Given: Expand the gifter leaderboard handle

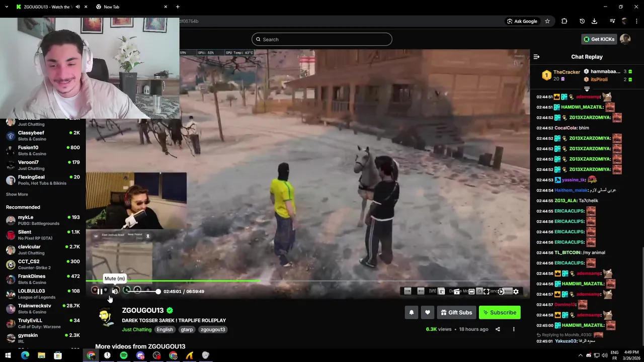Looking at the screenshot, I should (587, 89).
